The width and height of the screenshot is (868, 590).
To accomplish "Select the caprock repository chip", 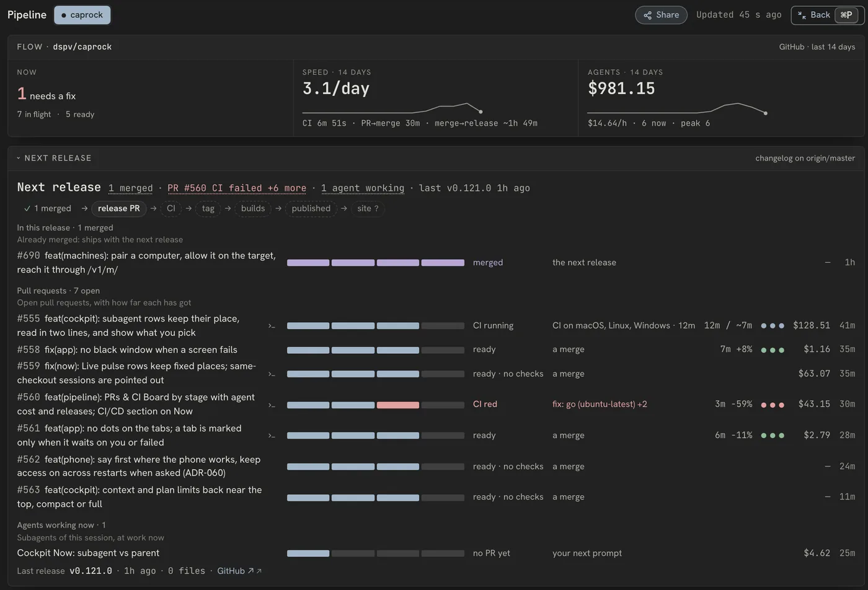I will coord(82,15).
